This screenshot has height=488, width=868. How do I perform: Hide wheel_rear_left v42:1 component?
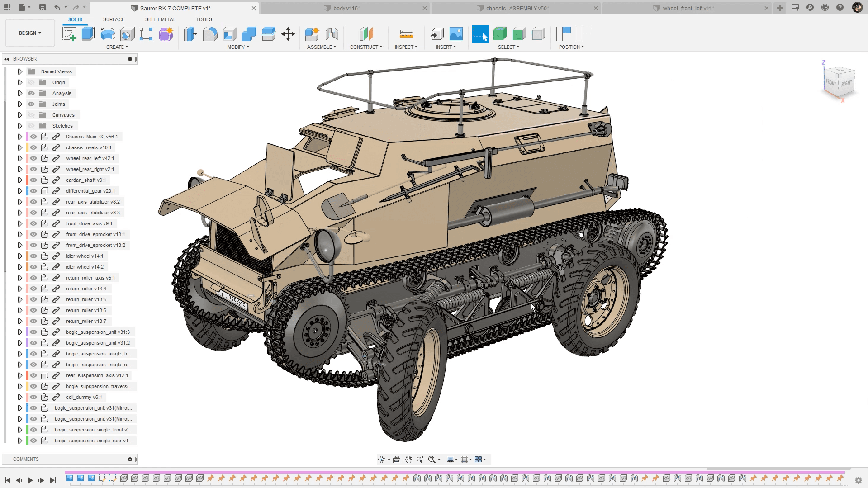coord(33,158)
